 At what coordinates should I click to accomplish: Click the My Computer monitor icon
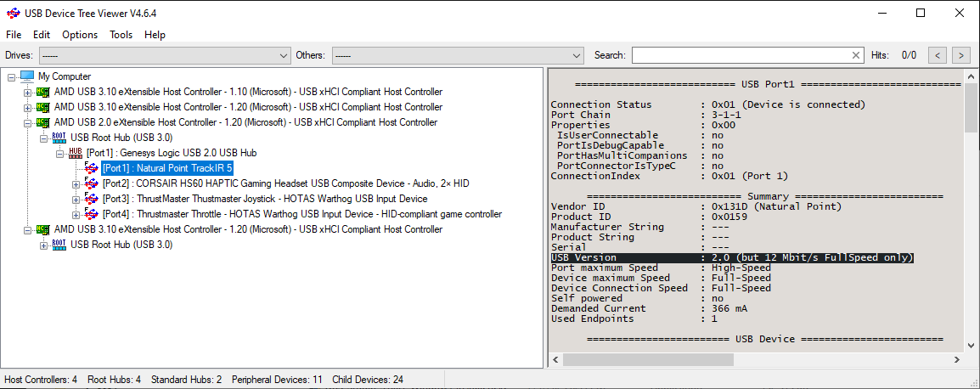pyautogui.click(x=27, y=76)
